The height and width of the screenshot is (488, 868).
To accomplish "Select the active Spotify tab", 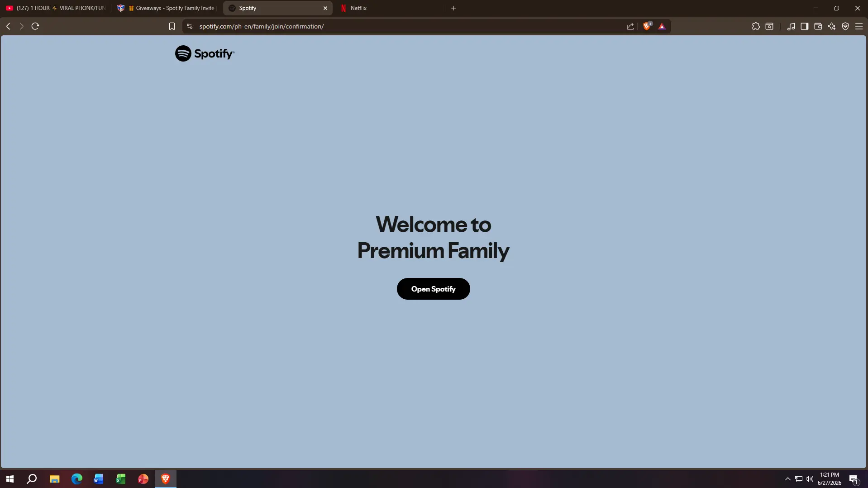I will click(277, 8).
